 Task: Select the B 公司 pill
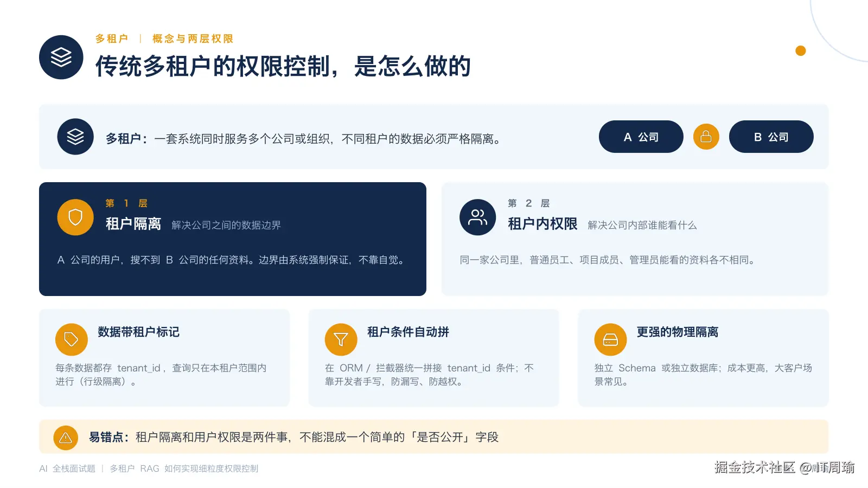(x=771, y=137)
